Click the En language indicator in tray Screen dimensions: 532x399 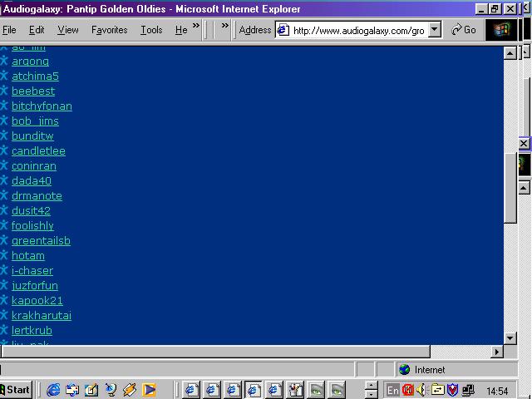[393, 391]
